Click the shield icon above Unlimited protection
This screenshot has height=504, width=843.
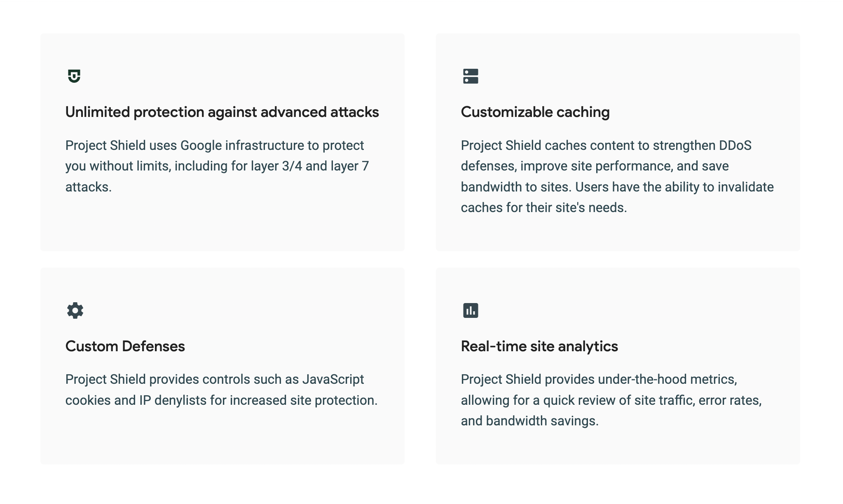pyautogui.click(x=74, y=76)
